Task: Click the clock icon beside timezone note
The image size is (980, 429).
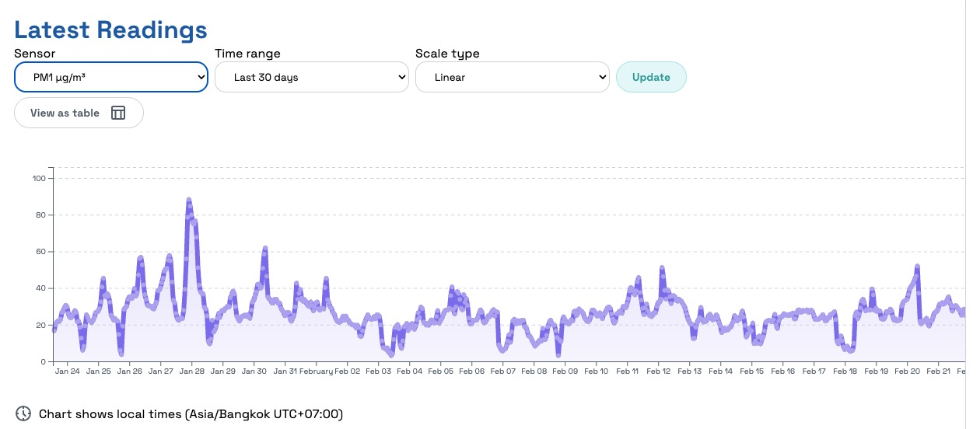Action: 23,413
